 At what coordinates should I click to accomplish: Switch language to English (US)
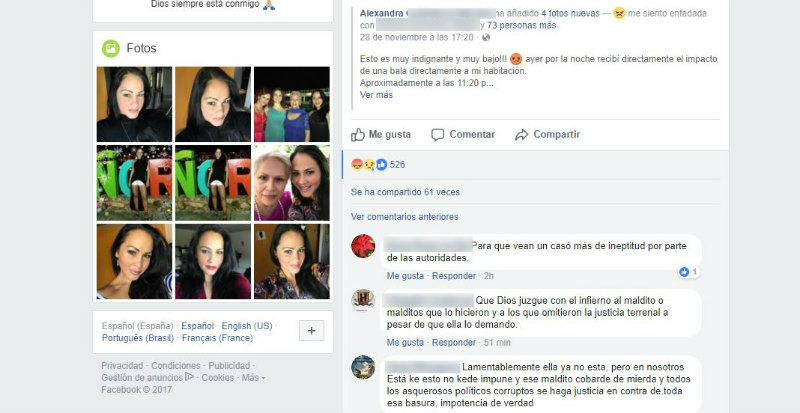click(247, 326)
